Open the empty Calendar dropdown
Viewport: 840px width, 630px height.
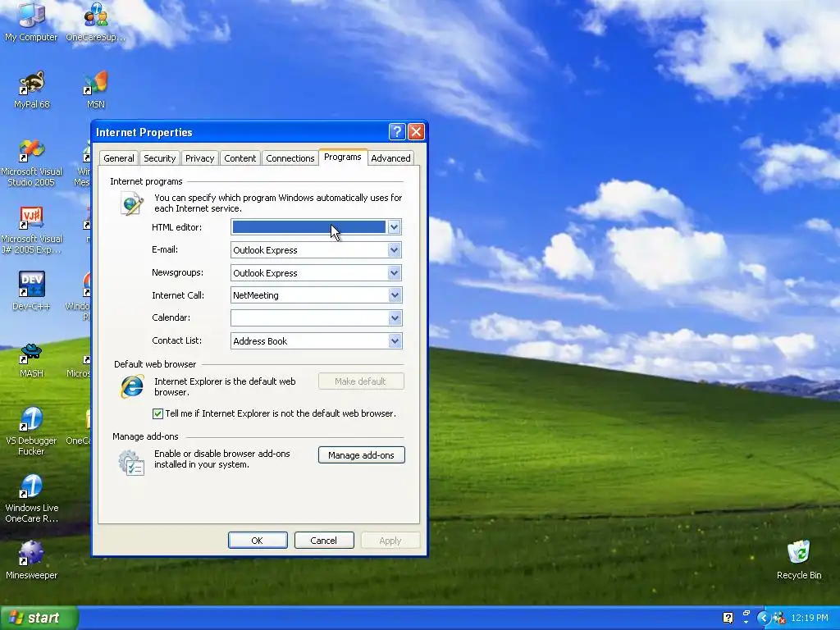[395, 317]
